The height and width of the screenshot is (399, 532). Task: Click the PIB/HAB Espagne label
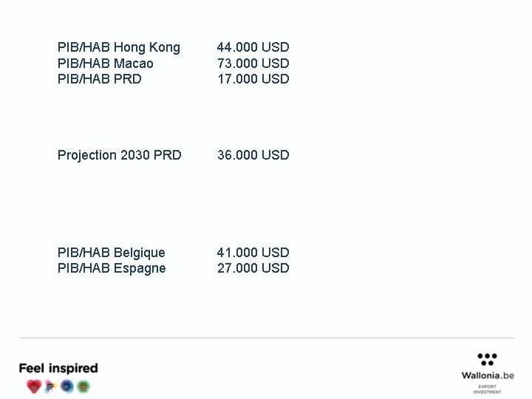(112, 268)
